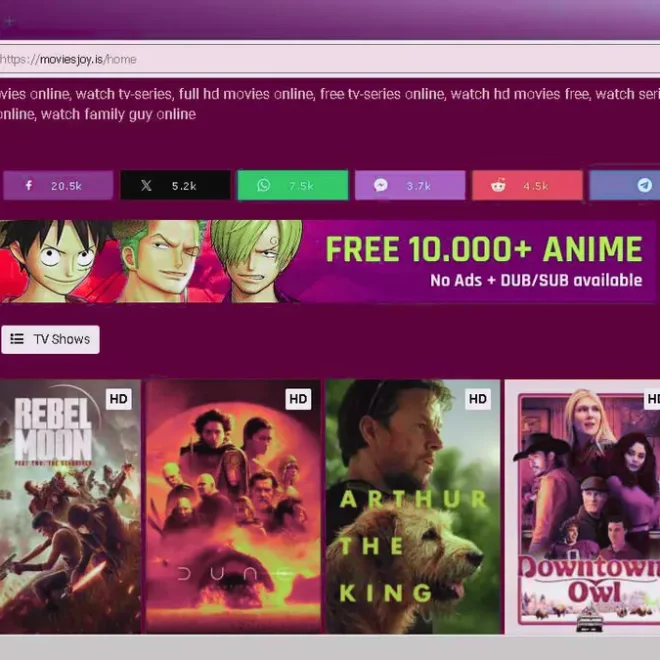Open the Dune movie poster
This screenshot has height=660, width=660.
click(x=233, y=506)
